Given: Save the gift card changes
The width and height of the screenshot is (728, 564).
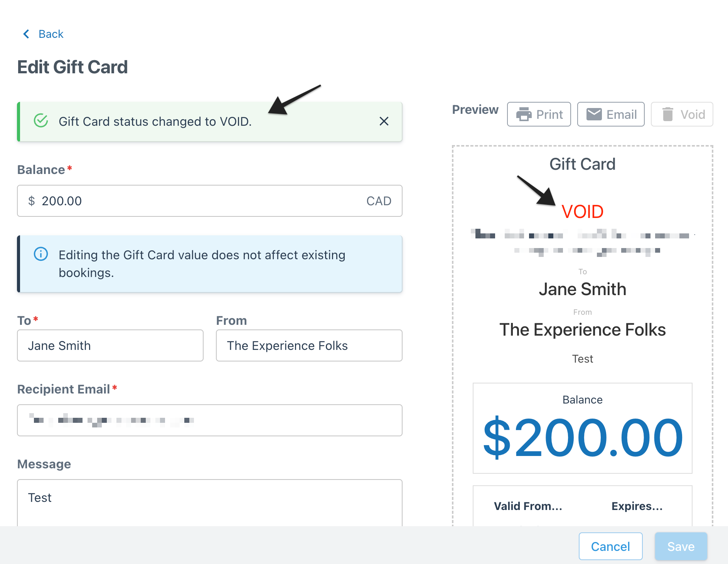Looking at the screenshot, I should tap(681, 546).
